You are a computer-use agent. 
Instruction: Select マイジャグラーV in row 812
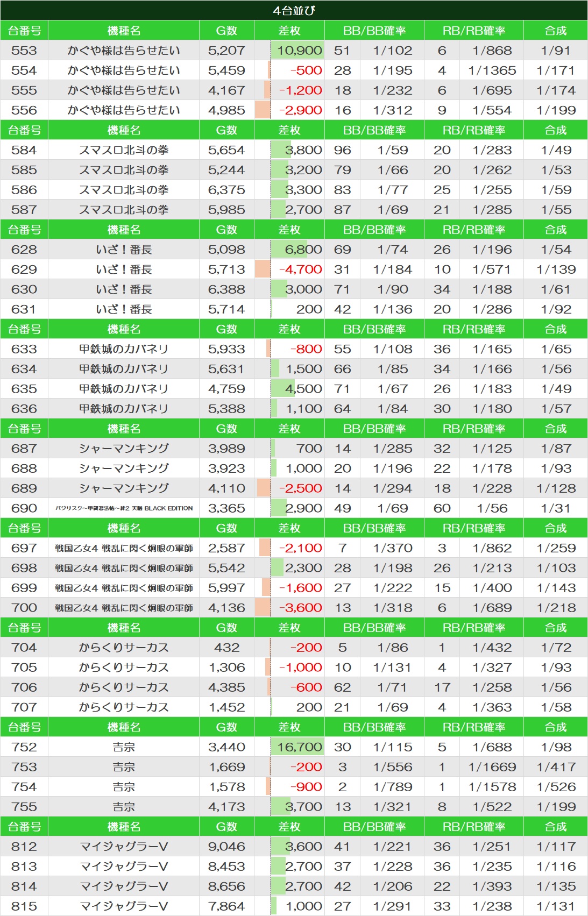(124, 847)
